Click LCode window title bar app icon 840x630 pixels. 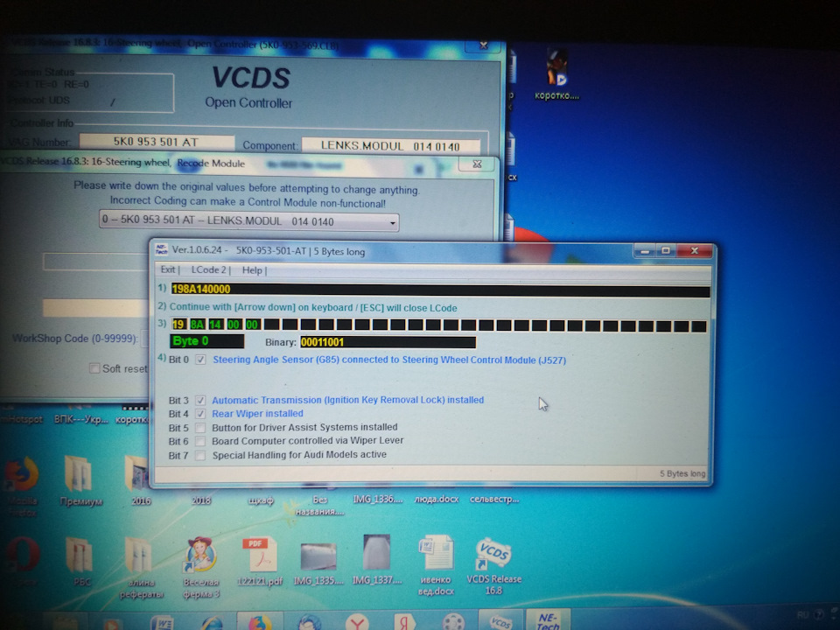click(x=161, y=249)
